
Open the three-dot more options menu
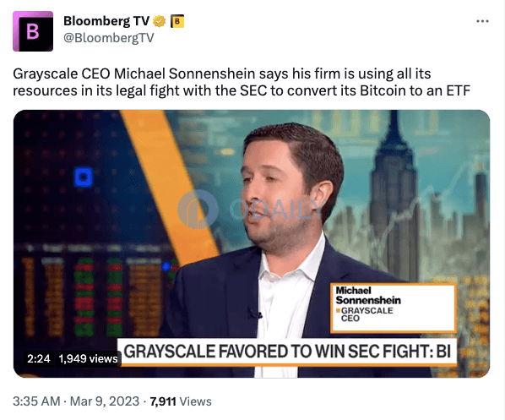(x=482, y=21)
